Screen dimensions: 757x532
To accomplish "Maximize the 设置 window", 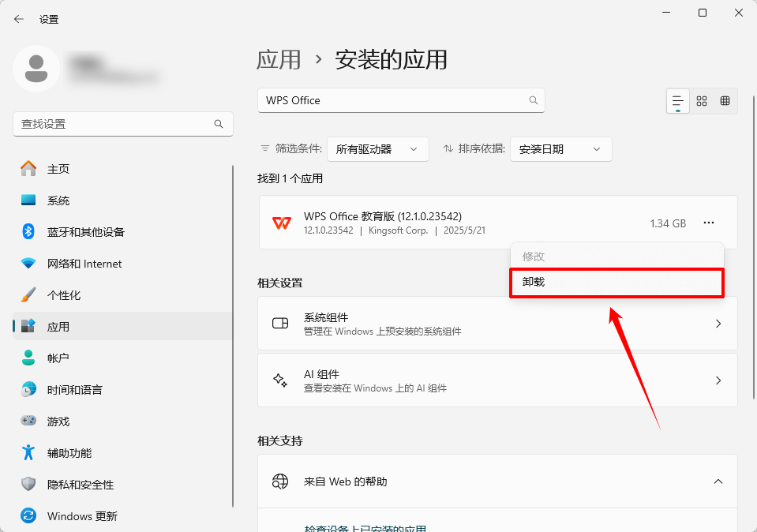I will (703, 13).
